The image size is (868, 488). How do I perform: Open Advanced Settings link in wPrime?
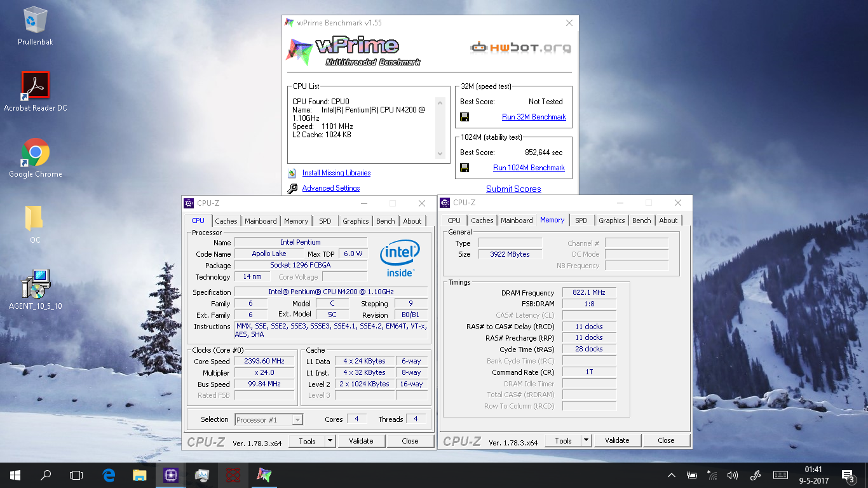coord(331,188)
